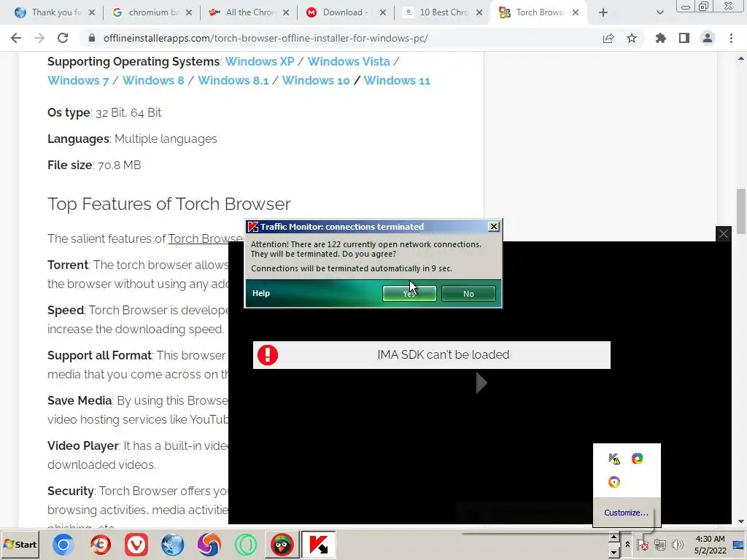Open the blue globe browser on taskbar
This screenshot has height=560, width=747.
pyautogui.click(x=172, y=545)
